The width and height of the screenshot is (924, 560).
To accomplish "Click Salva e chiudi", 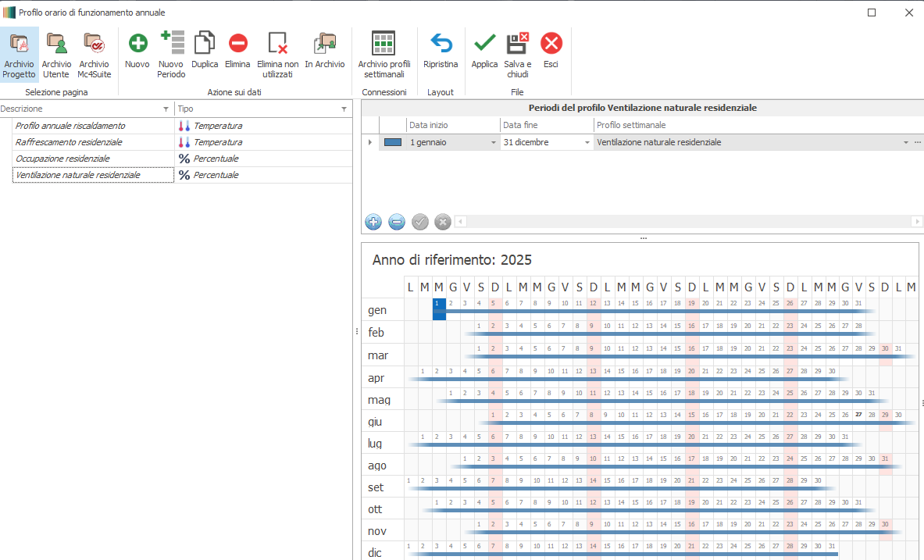I will pyautogui.click(x=518, y=55).
